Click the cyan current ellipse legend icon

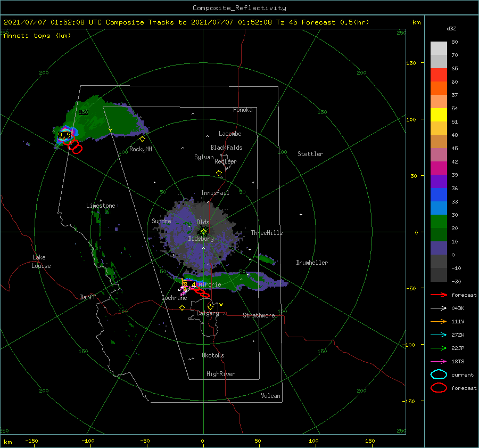439,374
